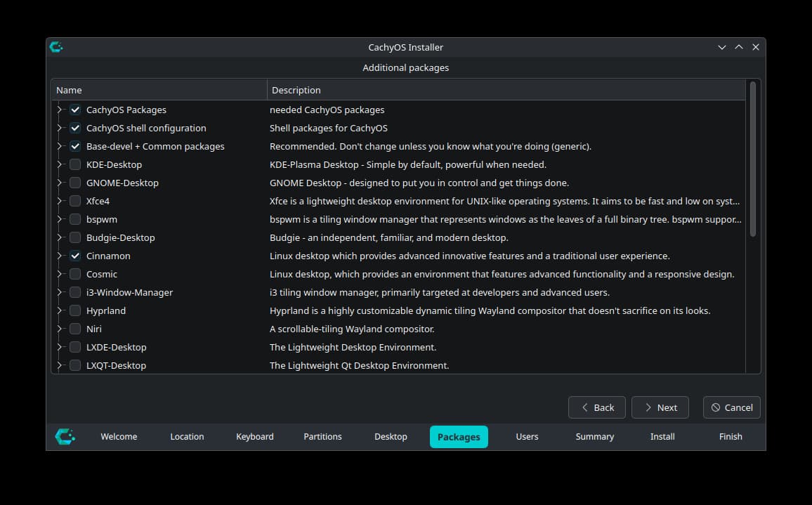Screen dimensions: 812x505
Task: Expand the LXQT-Desktop package group
Action: click(x=59, y=365)
